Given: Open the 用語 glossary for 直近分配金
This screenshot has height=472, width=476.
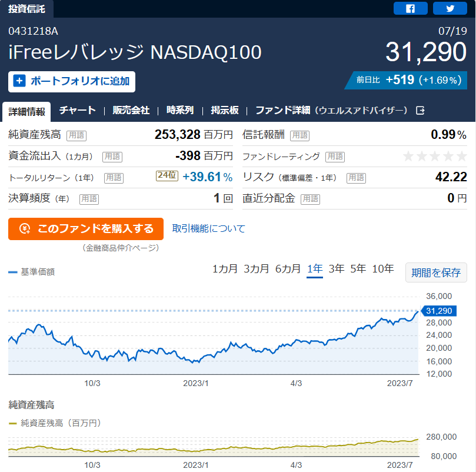Looking at the screenshot, I should (x=310, y=199).
